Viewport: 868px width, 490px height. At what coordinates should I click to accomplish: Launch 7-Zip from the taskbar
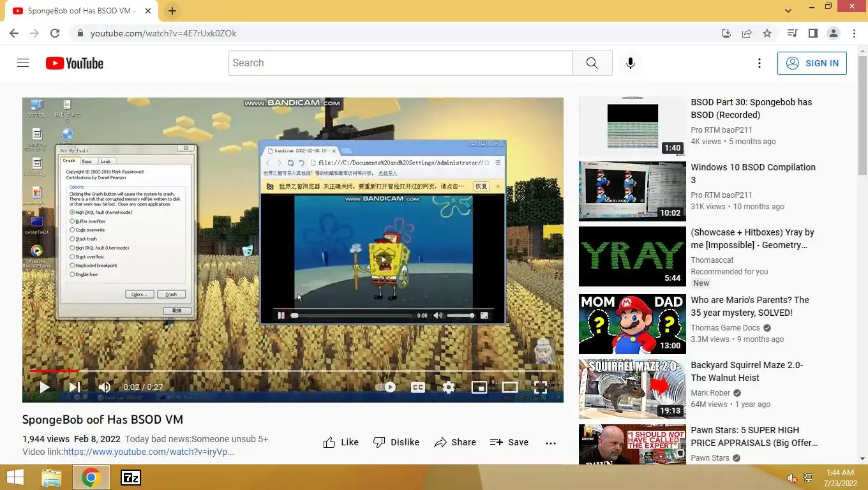pos(131,477)
